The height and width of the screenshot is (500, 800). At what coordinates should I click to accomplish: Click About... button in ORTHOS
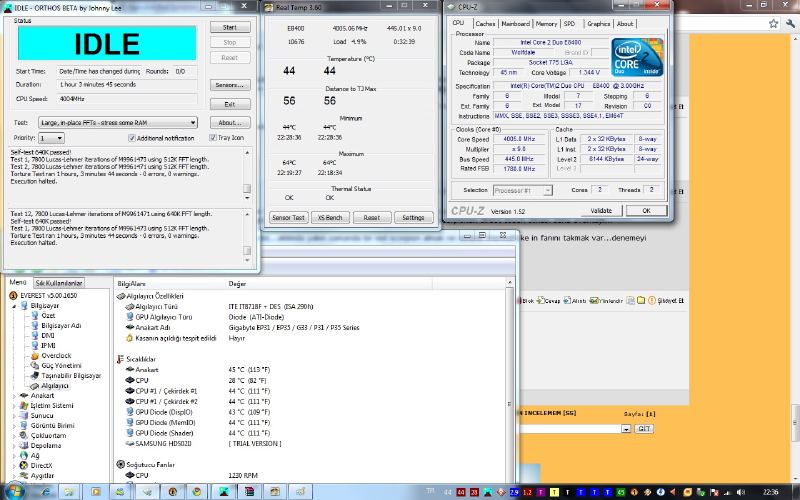click(230, 122)
